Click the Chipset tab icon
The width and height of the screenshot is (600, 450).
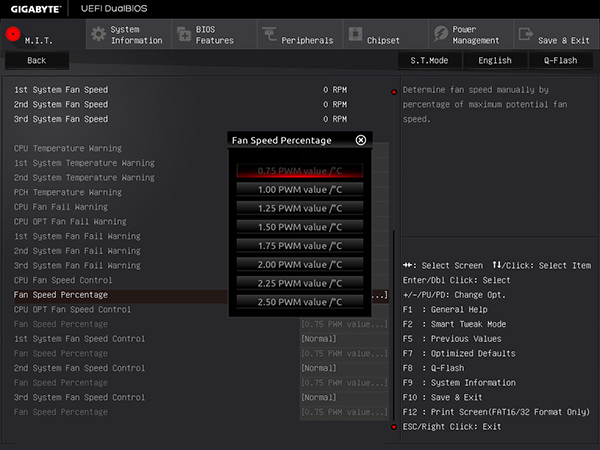(355, 34)
